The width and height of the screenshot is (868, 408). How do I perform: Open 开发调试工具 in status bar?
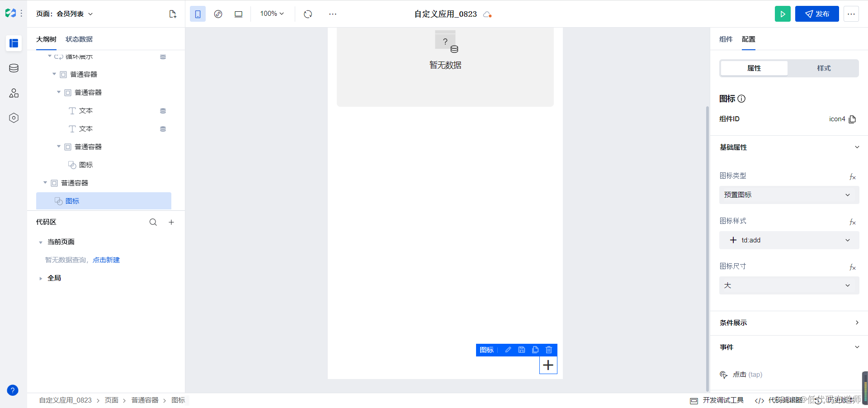717,400
